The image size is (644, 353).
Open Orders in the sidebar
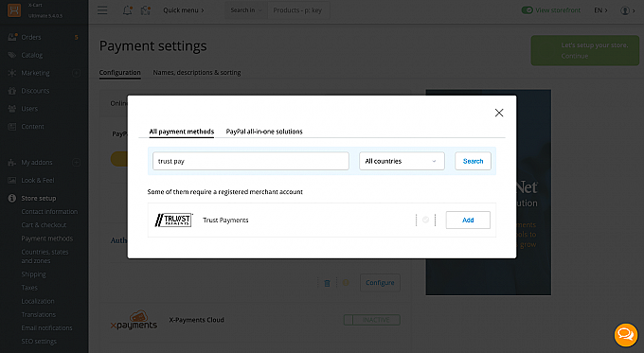[x=31, y=37]
